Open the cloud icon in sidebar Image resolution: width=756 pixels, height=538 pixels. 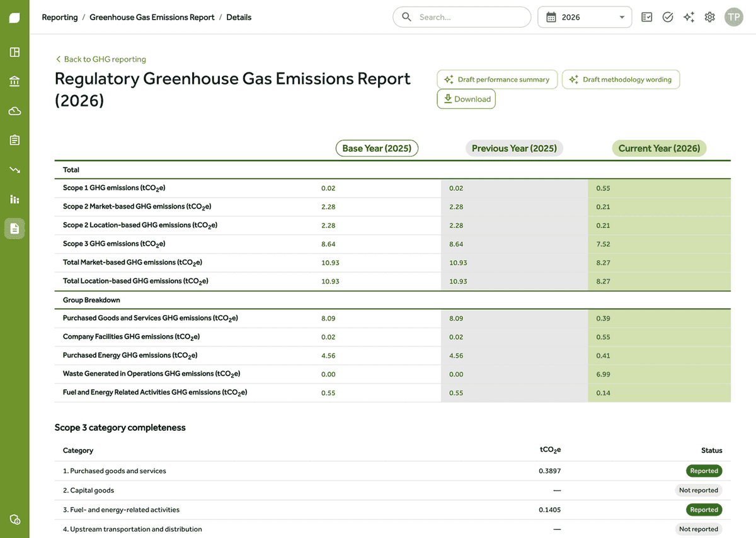click(x=14, y=111)
